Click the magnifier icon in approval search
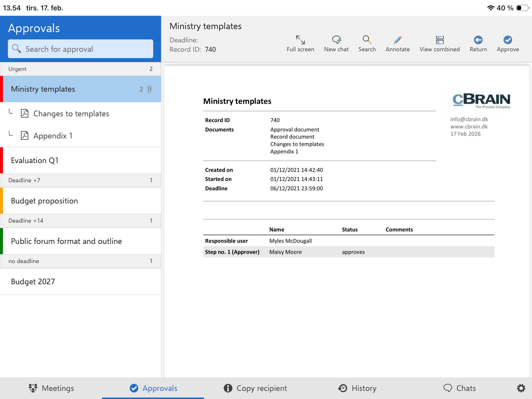This screenshot has width=532, height=399. click(x=17, y=49)
